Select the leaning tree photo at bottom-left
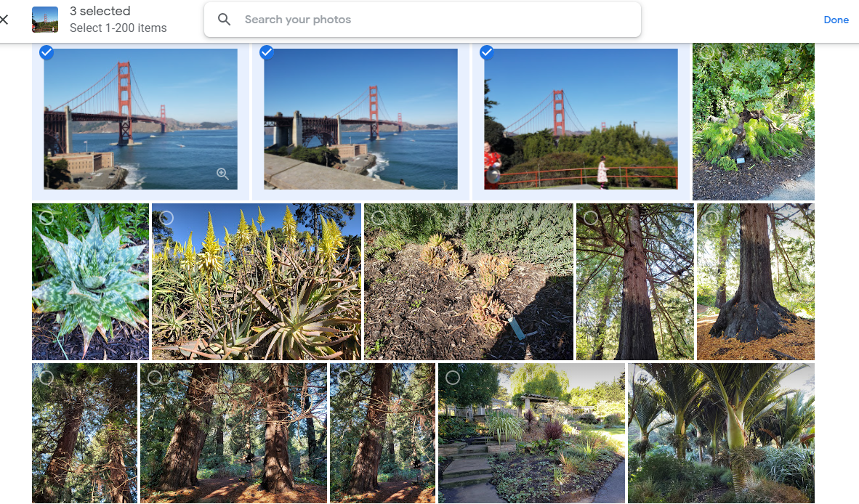 pos(46,378)
